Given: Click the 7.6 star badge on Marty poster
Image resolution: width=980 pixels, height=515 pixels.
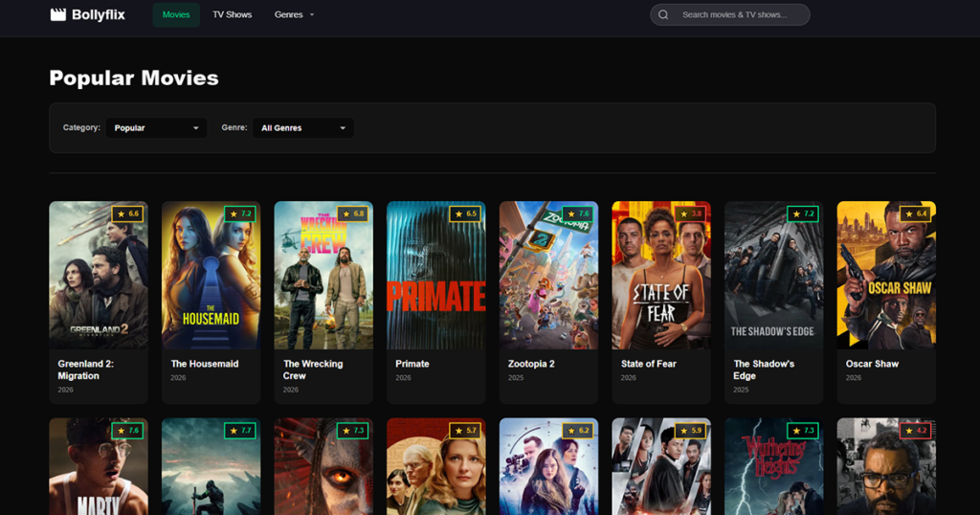Looking at the screenshot, I should click(x=127, y=431).
